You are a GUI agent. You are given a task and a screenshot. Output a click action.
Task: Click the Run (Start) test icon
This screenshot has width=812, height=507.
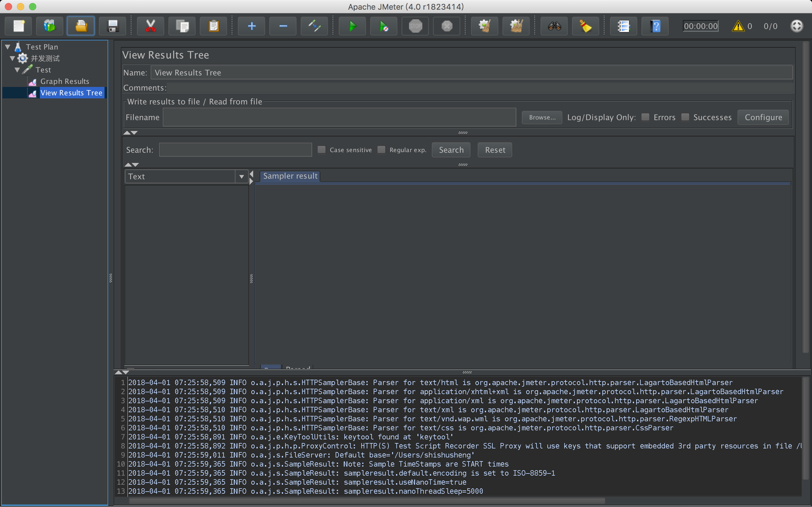tap(351, 26)
